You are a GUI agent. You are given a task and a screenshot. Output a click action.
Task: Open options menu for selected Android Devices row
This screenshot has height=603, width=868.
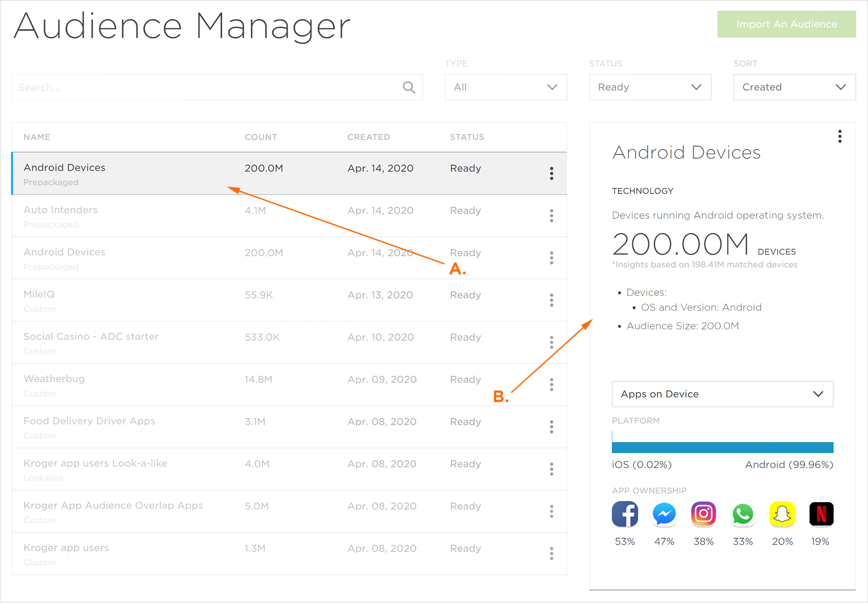point(552,173)
